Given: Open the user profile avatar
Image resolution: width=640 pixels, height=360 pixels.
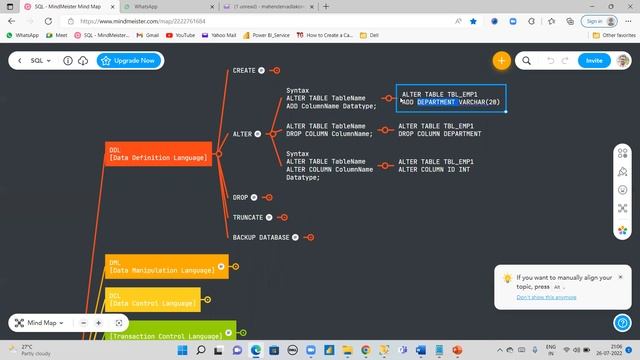Looking at the screenshot, I should click(x=622, y=61).
